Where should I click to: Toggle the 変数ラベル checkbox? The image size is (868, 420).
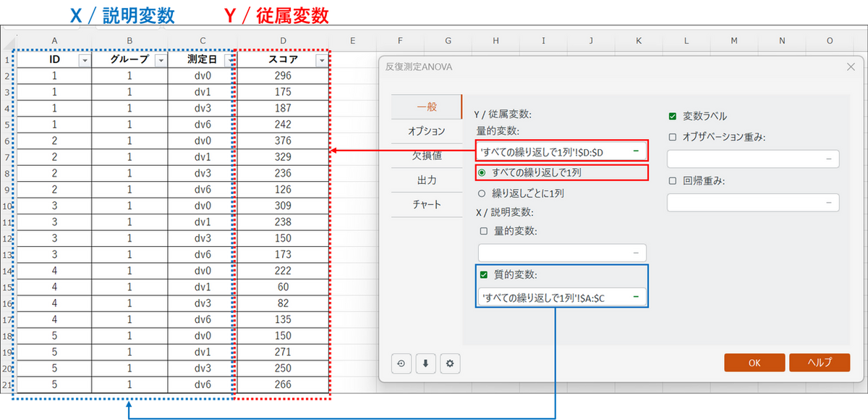(673, 116)
